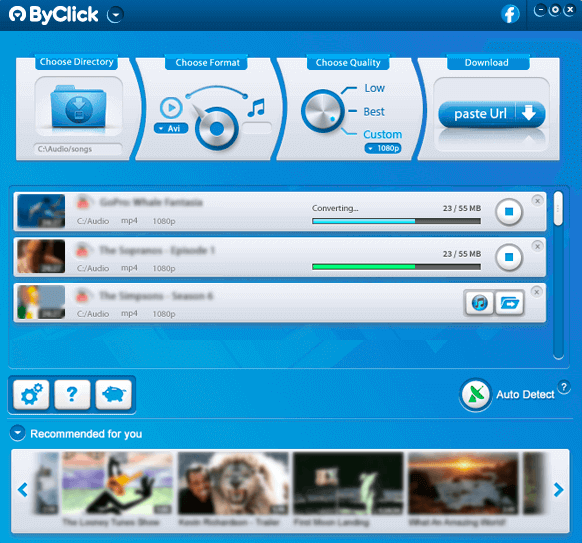Remove GoPro Whale Fantasia from list
The width and height of the screenshot is (582, 543).
tap(537, 201)
